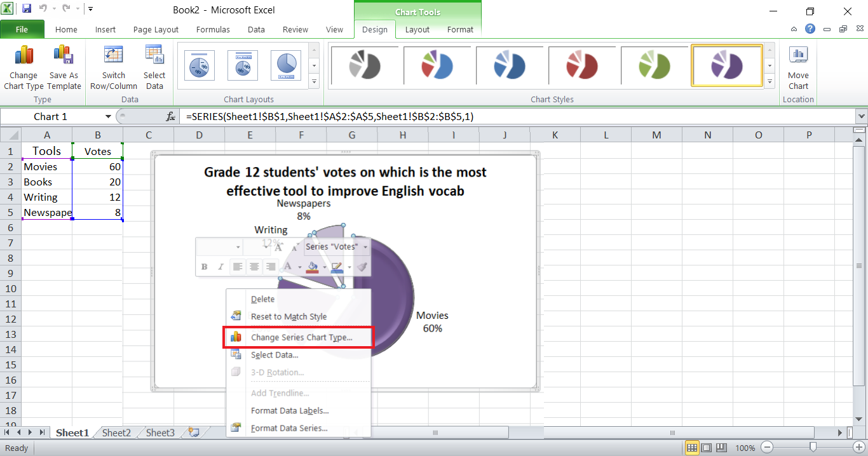Open Select Data from the ribbon
Screen dimensions: 868x456
click(x=154, y=56)
